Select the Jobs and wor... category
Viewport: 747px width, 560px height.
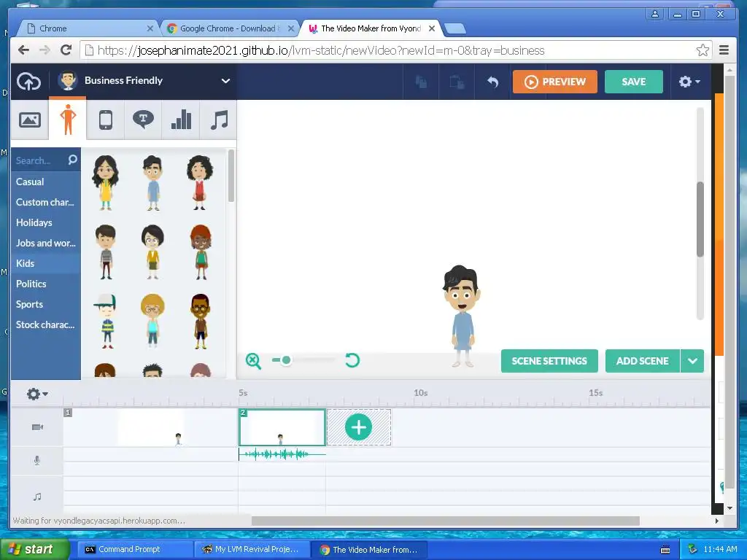click(46, 243)
